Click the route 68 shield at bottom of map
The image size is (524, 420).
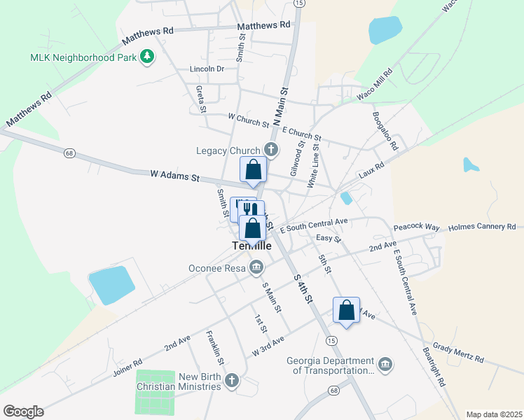click(x=333, y=391)
